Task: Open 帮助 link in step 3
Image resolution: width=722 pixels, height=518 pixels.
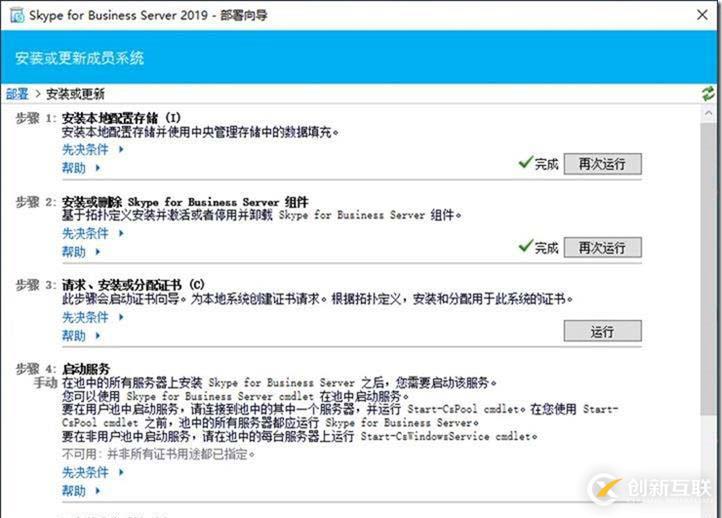Action: (74, 336)
